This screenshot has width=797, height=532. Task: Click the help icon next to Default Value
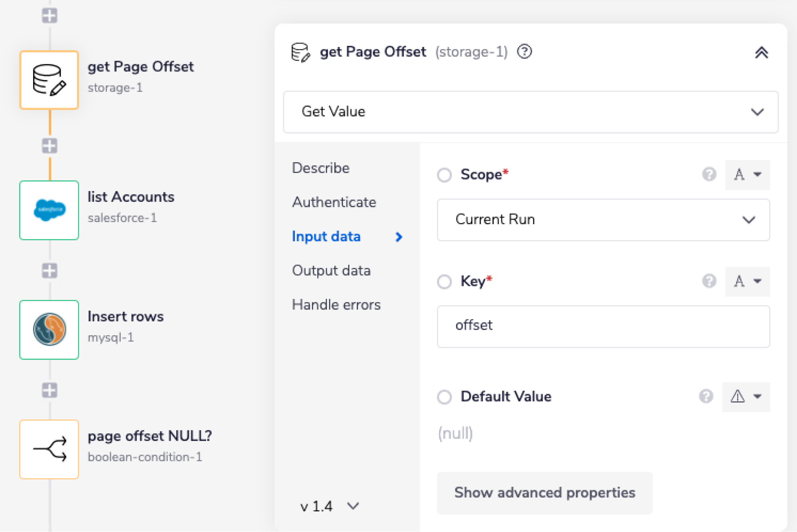pyautogui.click(x=706, y=397)
